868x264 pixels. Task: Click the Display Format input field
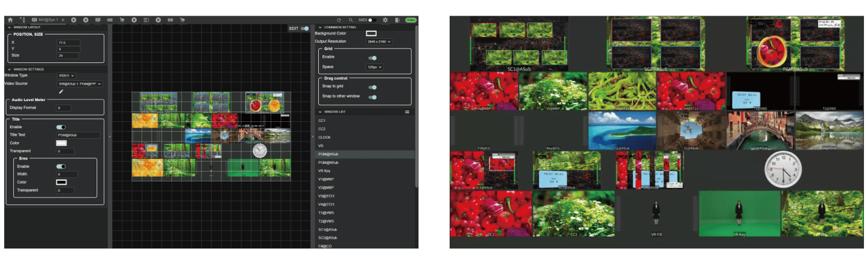(64, 108)
